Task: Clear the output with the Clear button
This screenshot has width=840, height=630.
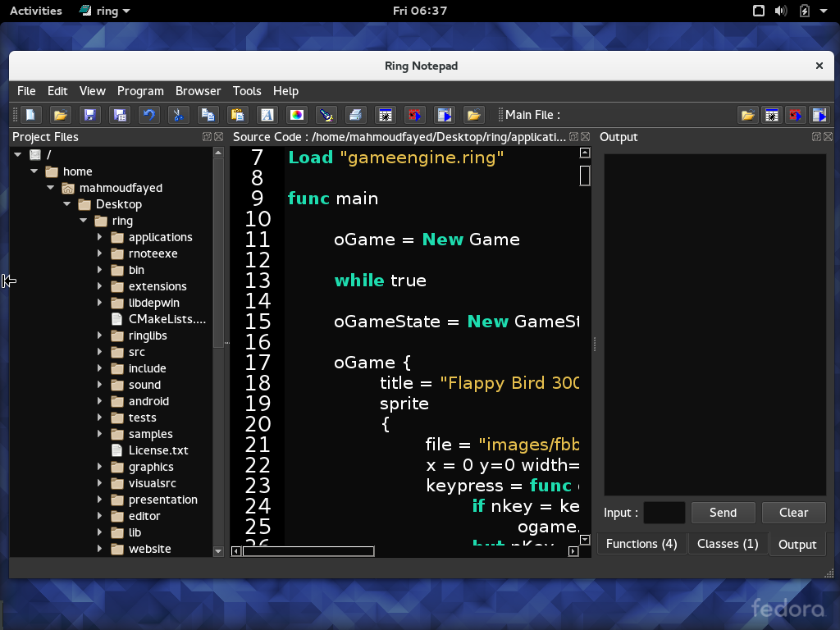Action: pyautogui.click(x=793, y=512)
